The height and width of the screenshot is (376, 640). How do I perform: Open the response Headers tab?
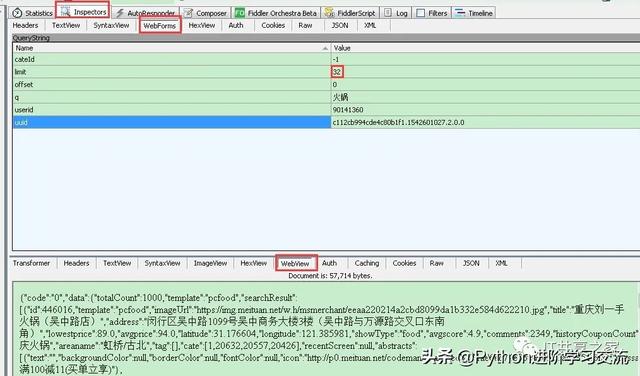(76, 263)
